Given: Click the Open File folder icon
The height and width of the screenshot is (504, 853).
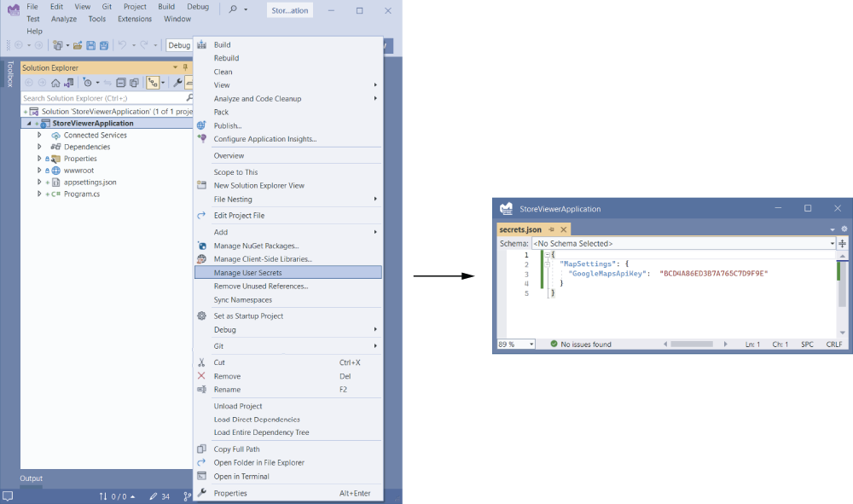Looking at the screenshot, I should click(78, 45).
